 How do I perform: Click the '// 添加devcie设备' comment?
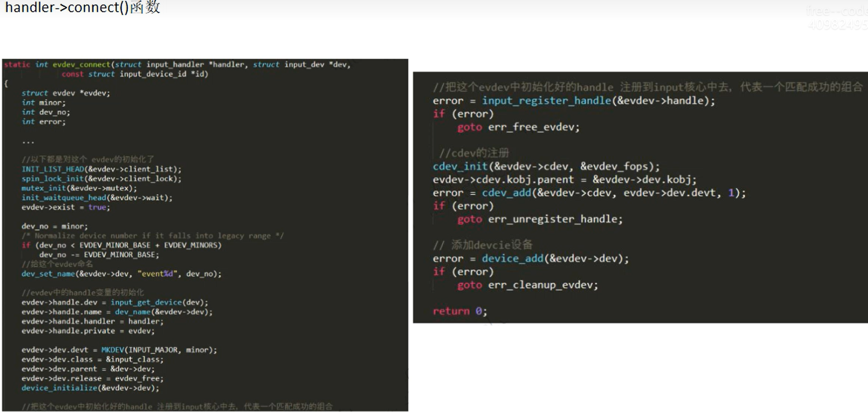[483, 245]
